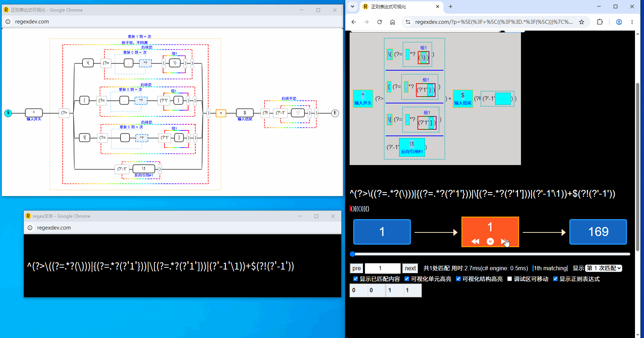Select the E end node in the diagram
This screenshot has width=644, height=338.
click(x=335, y=113)
